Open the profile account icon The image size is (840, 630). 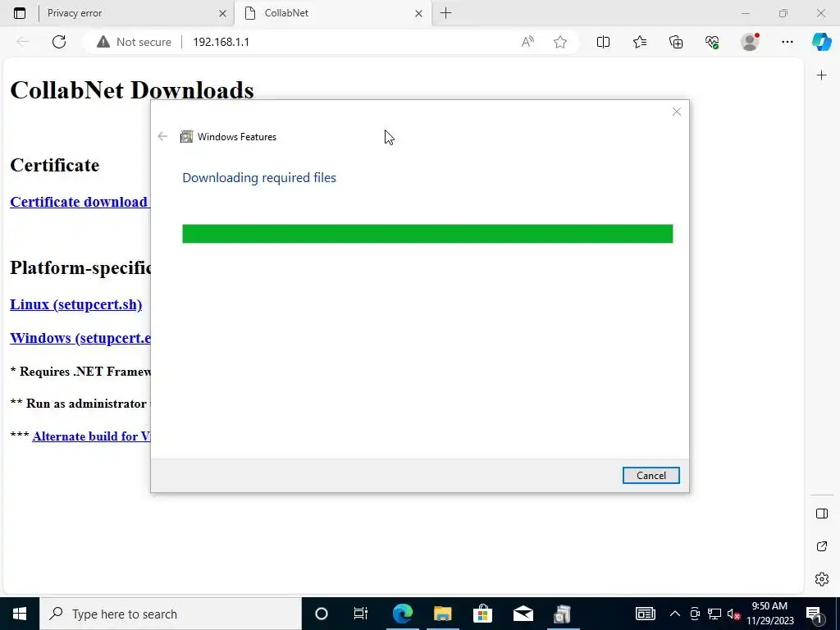pos(750,42)
